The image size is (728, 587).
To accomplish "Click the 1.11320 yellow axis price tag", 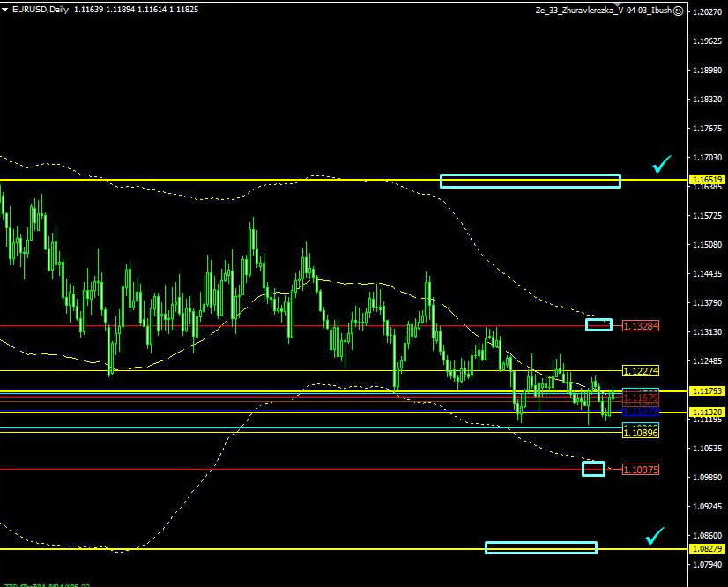I will point(708,412).
